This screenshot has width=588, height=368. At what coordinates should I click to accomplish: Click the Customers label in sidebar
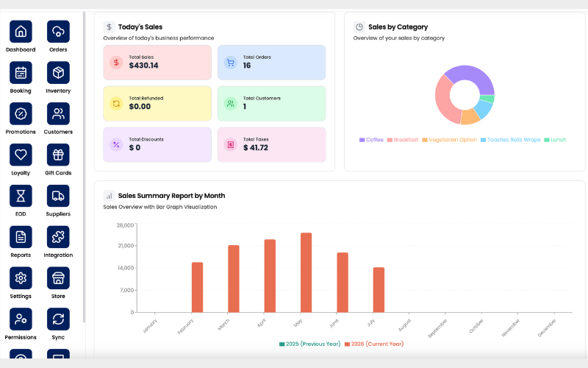pos(58,132)
